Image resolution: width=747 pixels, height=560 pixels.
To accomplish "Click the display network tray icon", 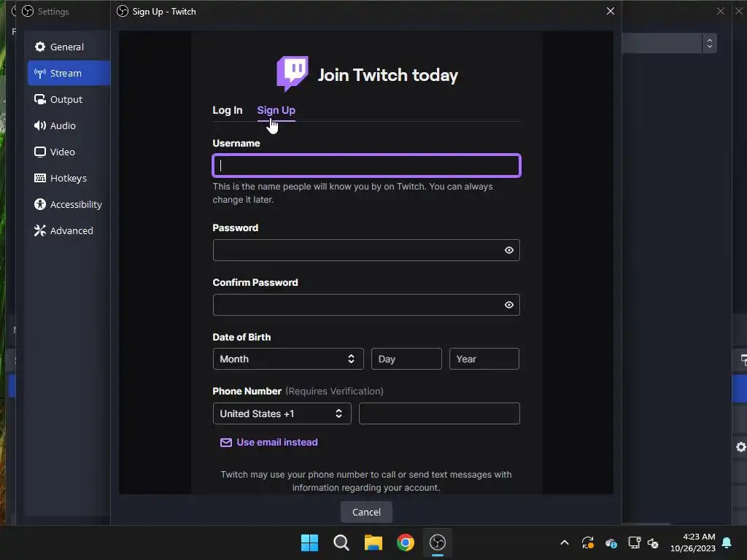I will click(634, 542).
